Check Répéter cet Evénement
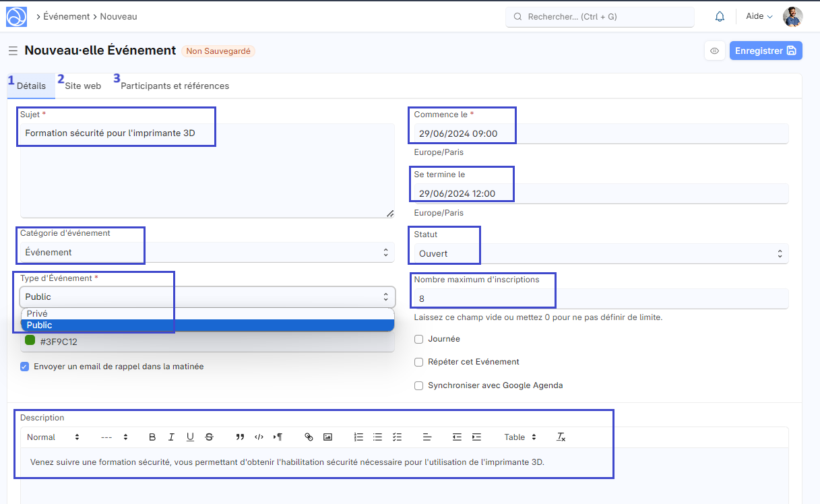This screenshot has width=820, height=504. tap(419, 362)
